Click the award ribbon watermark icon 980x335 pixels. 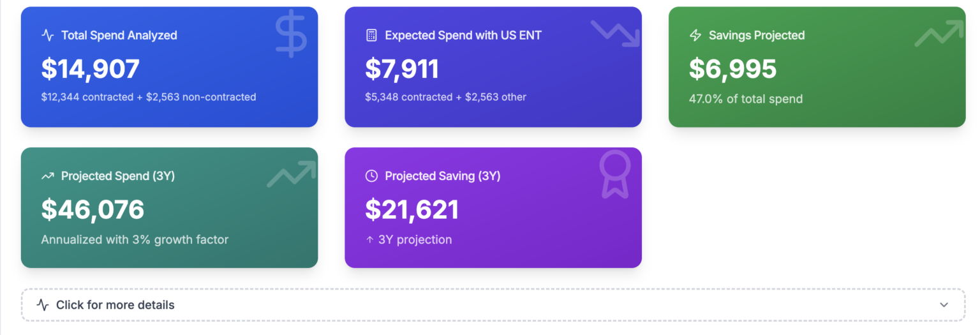(614, 174)
